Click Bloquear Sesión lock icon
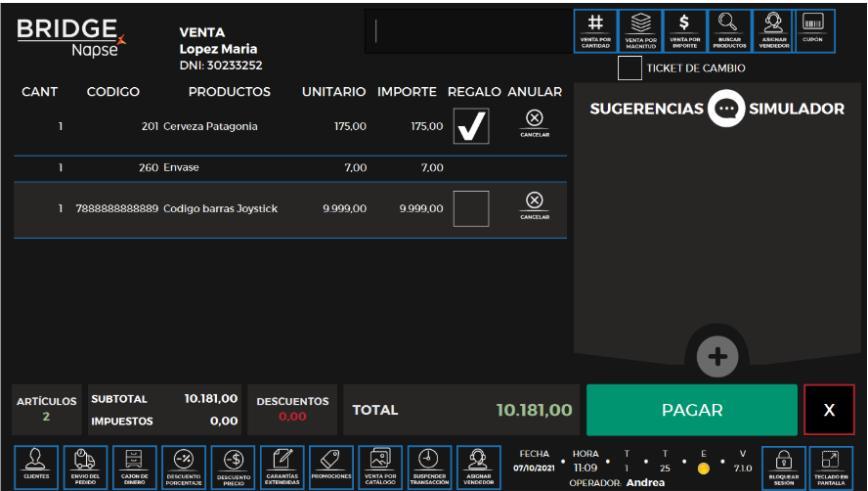This screenshot has height=491, width=868. [784, 468]
